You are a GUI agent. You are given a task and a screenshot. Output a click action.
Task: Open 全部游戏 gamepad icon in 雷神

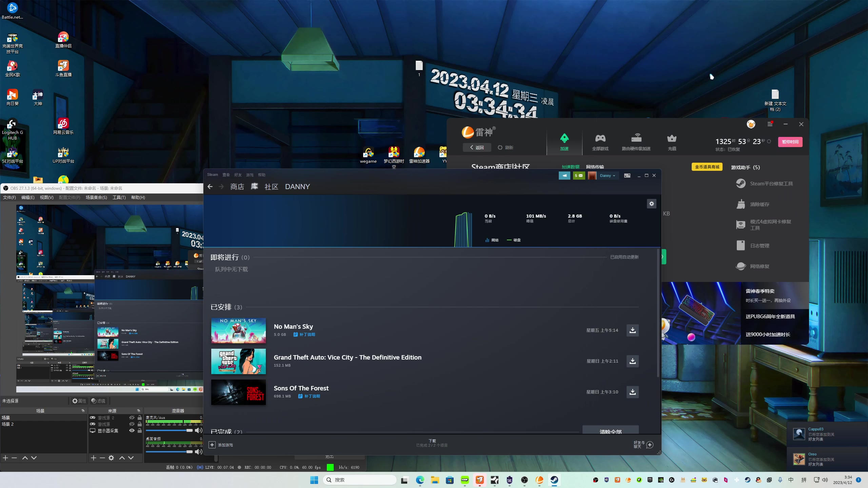pyautogui.click(x=600, y=142)
